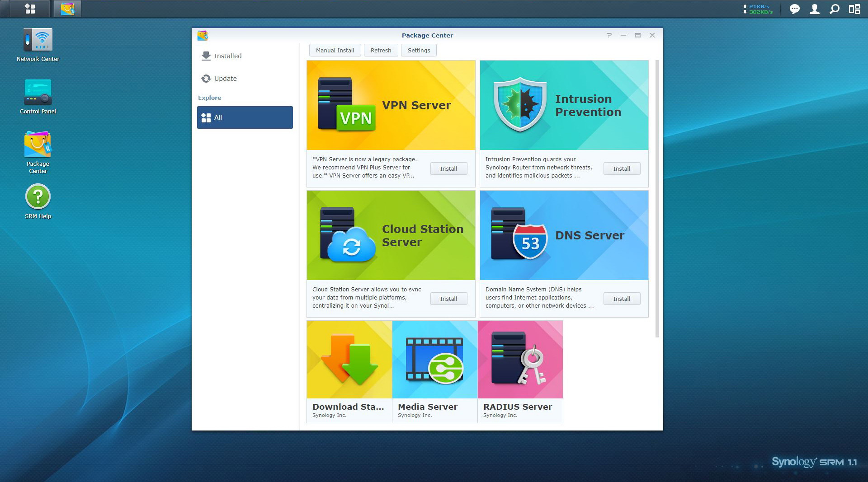Click the DNS Server title text
The width and height of the screenshot is (868, 482).
pyautogui.click(x=590, y=235)
